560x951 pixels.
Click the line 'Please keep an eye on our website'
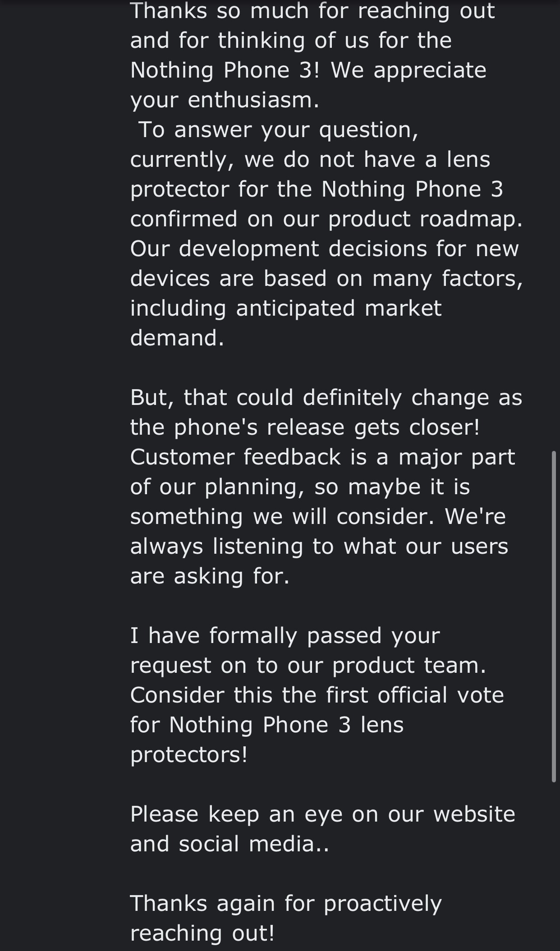[x=322, y=814]
